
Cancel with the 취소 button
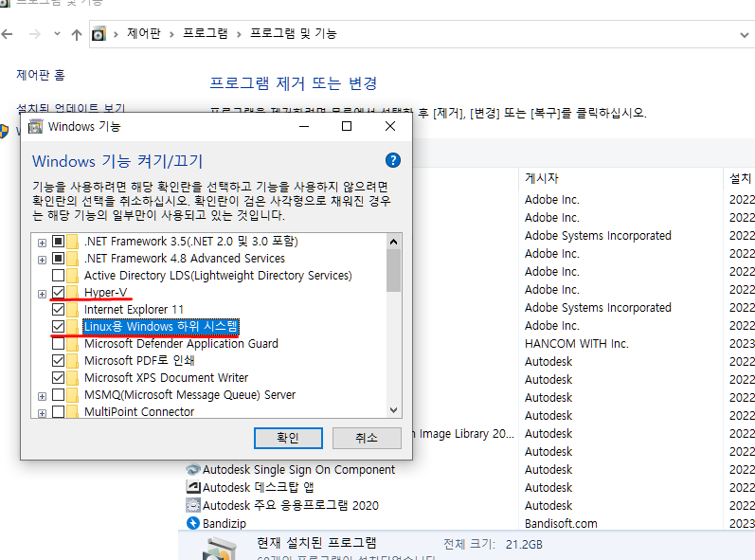tap(367, 438)
